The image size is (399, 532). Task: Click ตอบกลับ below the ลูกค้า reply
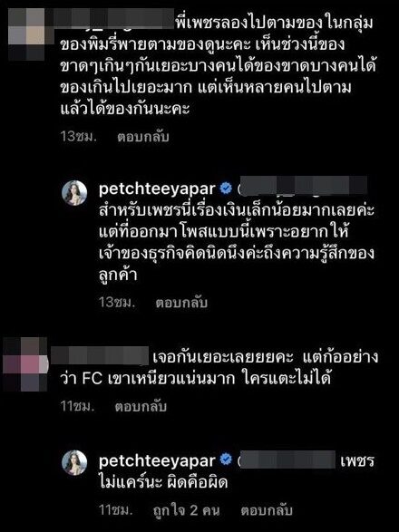click(x=181, y=303)
